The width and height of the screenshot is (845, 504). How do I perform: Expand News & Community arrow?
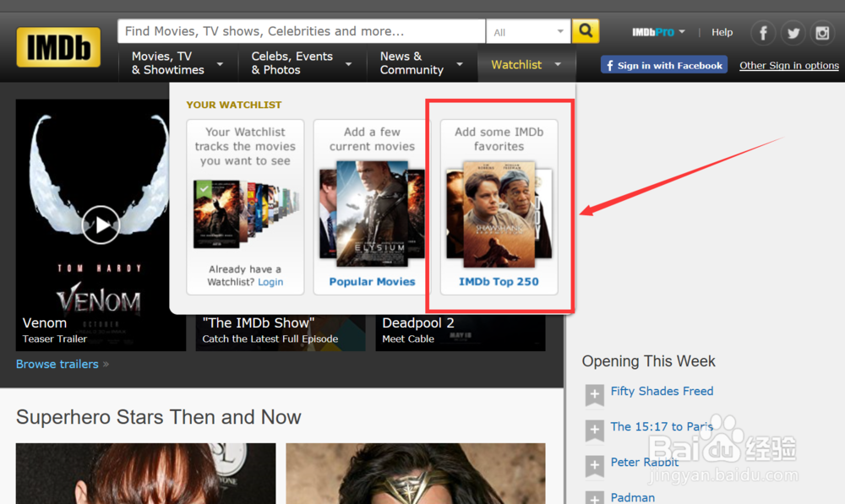coord(460,64)
